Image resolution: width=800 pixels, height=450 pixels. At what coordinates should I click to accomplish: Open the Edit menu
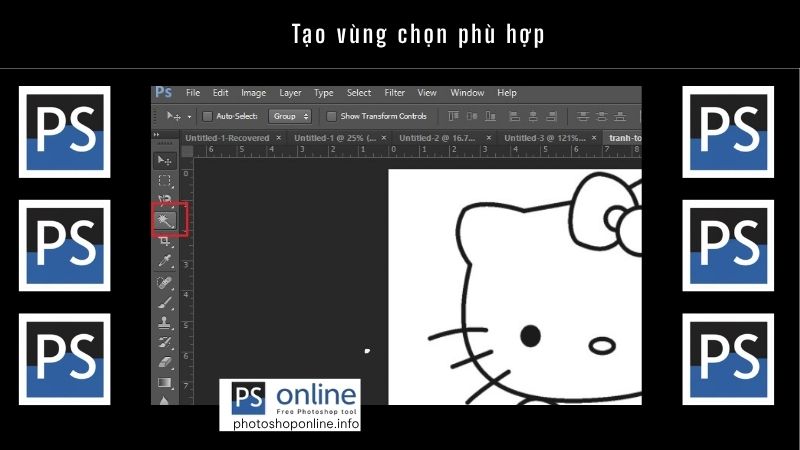pos(220,93)
